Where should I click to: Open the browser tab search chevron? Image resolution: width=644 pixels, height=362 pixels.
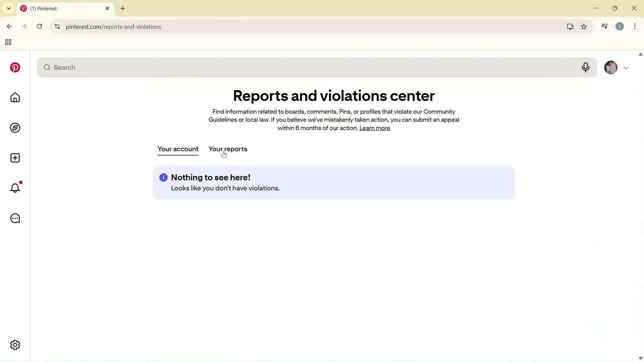(x=8, y=8)
